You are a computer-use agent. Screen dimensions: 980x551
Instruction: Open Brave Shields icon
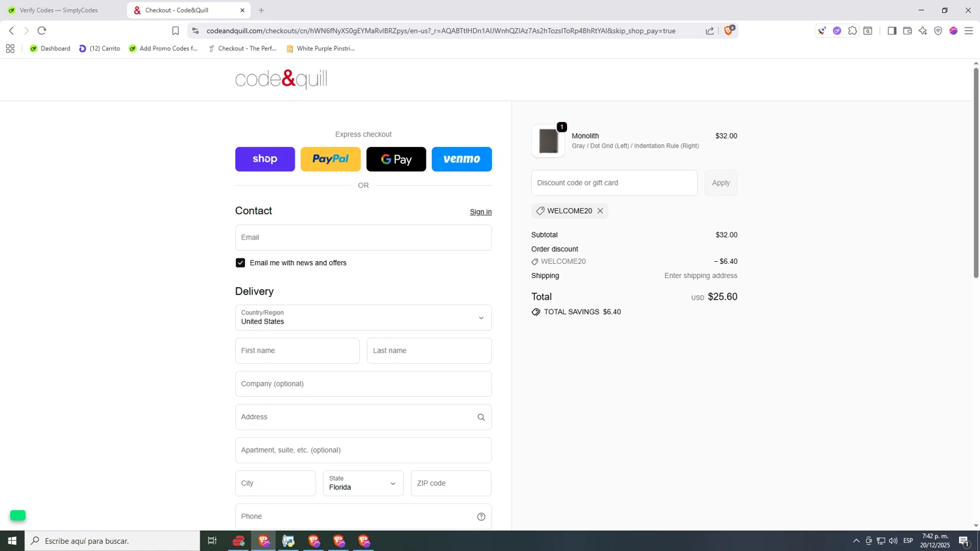click(729, 30)
